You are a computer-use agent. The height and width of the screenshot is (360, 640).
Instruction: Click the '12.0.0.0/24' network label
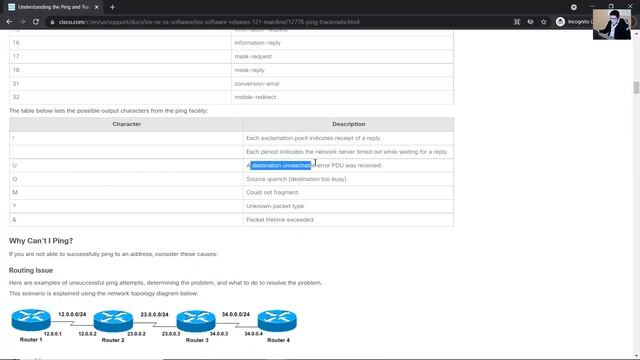coord(72,314)
